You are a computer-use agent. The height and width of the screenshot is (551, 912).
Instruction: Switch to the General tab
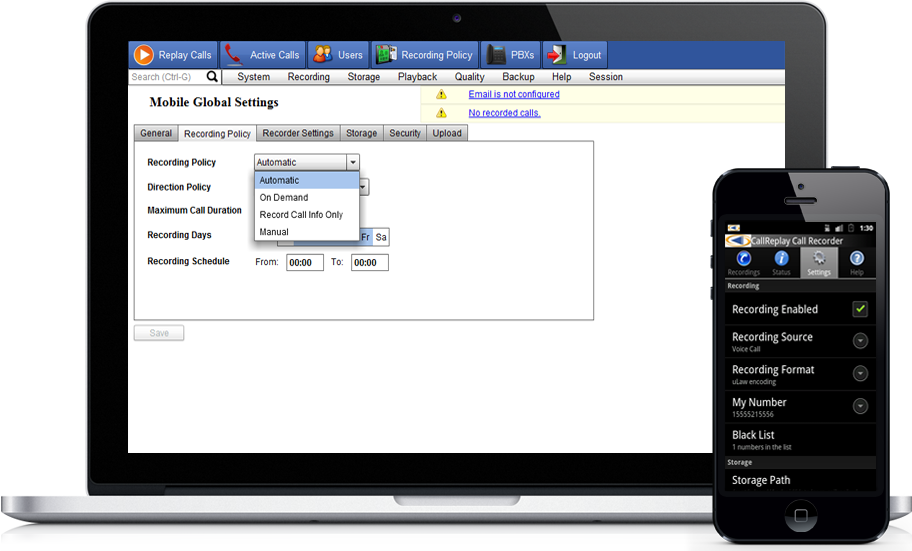[156, 133]
